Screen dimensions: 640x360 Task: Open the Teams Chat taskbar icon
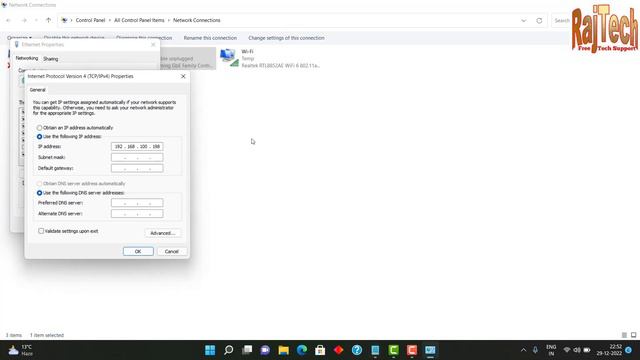point(265,350)
